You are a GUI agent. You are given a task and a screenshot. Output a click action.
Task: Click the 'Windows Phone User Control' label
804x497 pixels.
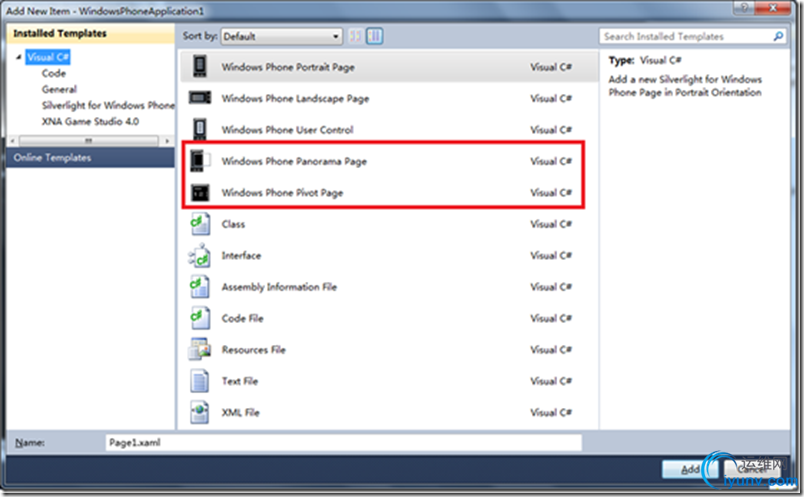pos(287,130)
